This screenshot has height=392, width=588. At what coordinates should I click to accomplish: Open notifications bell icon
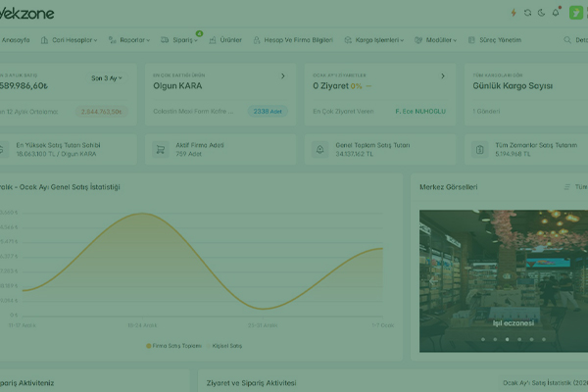556,13
